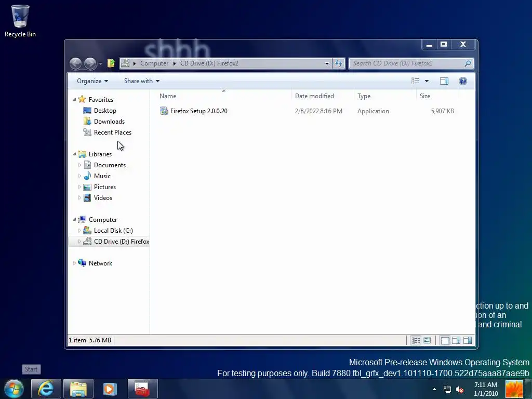The image size is (532, 399).
Task: Select CD Drive (D:) Firefox in tree
Action: tap(122, 241)
